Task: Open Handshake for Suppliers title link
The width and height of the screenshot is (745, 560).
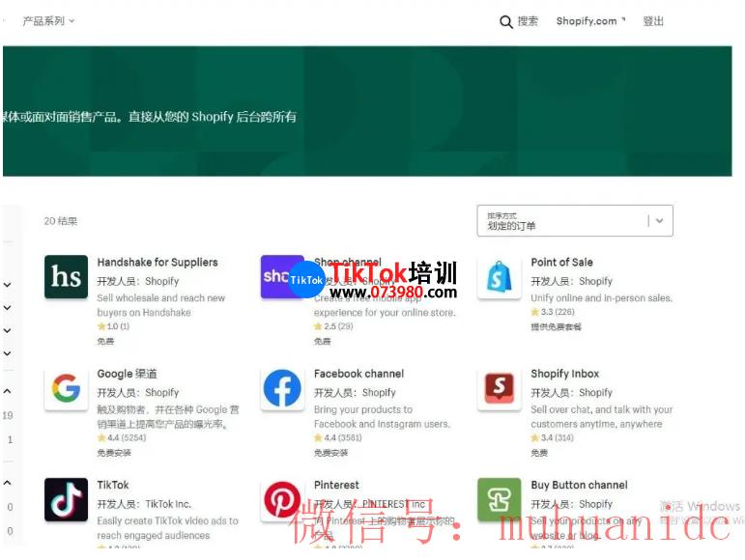Action: pos(158,263)
